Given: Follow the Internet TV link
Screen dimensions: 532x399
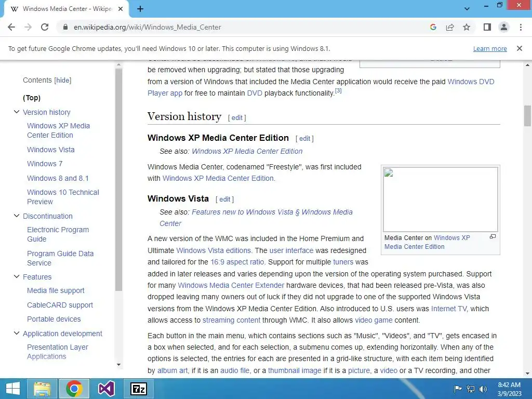Looking at the screenshot, I should coord(449,309).
